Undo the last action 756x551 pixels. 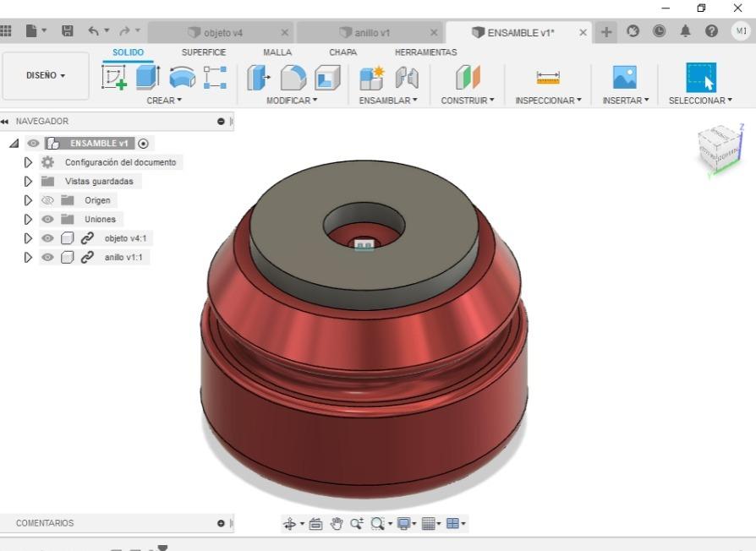click(94, 31)
